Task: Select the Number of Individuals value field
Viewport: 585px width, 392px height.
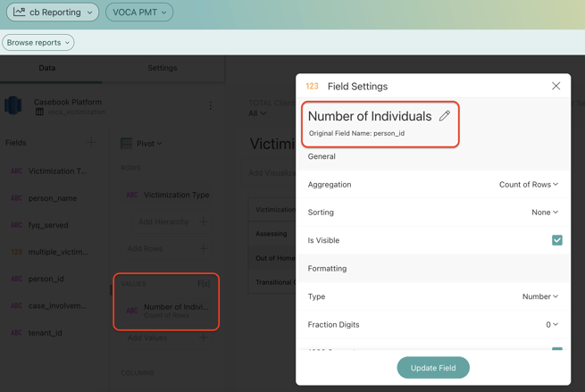Action: (x=176, y=310)
